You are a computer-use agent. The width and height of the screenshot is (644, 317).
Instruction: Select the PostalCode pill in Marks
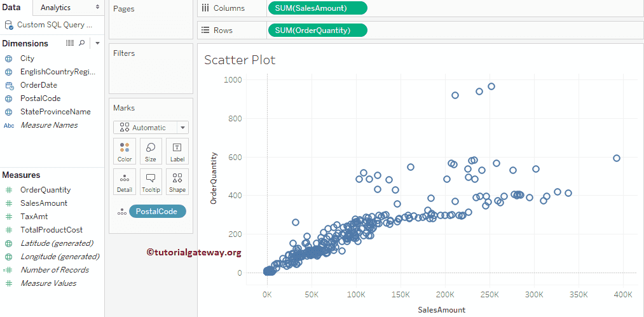coord(157,212)
